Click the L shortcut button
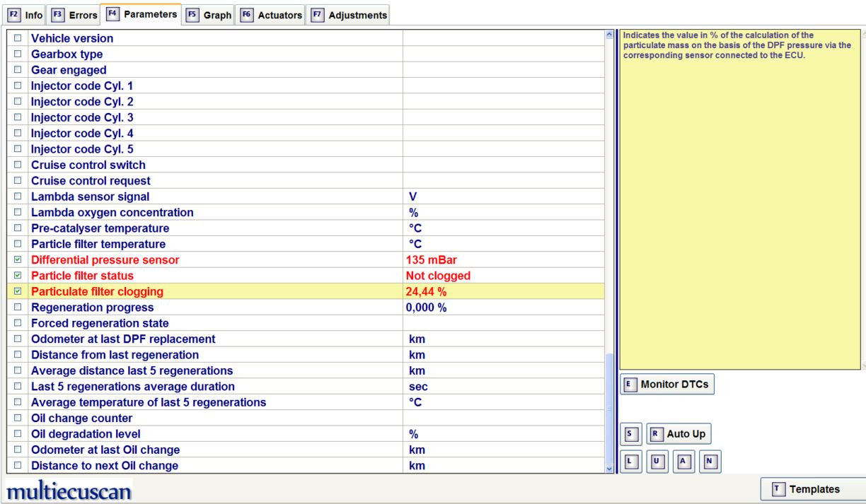866x504 pixels. click(x=631, y=461)
